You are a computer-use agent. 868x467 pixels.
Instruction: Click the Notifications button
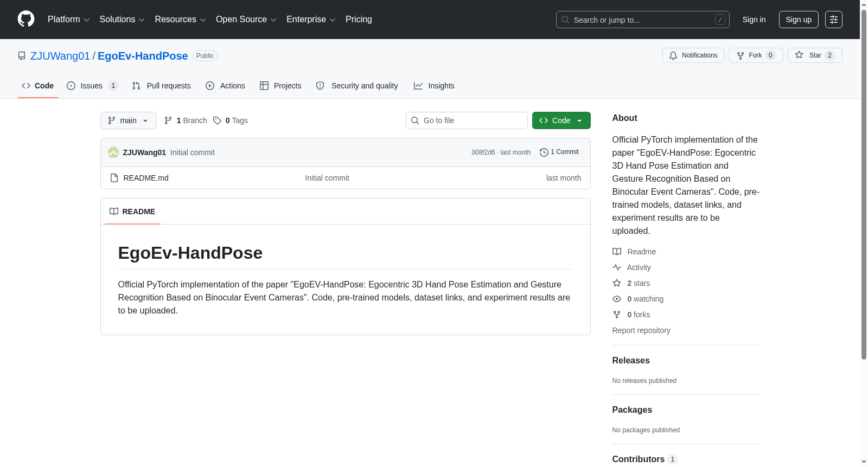tap(693, 55)
